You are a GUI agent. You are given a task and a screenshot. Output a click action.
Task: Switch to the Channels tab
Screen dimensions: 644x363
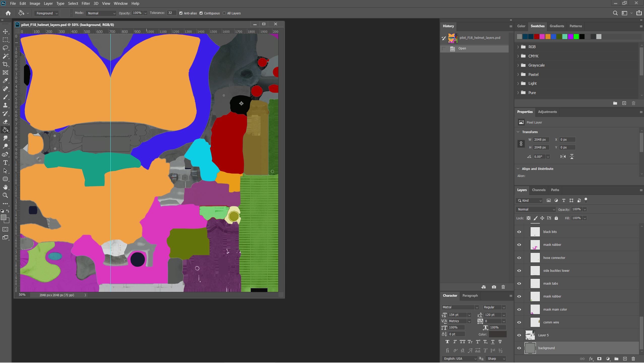click(539, 190)
